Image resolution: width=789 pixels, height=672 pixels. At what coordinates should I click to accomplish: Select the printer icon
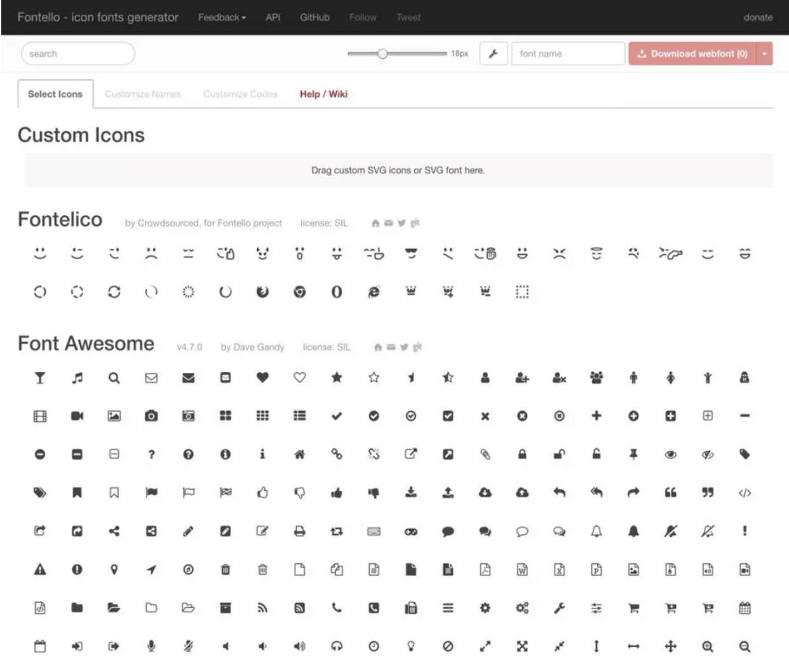299,531
